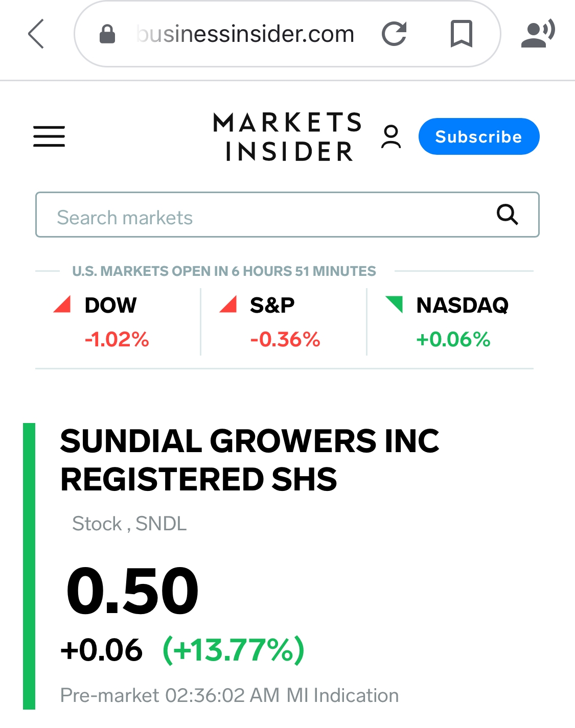Tap the DOW red down-arrow indicator
The width and height of the screenshot is (575, 728).
pos(62,304)
